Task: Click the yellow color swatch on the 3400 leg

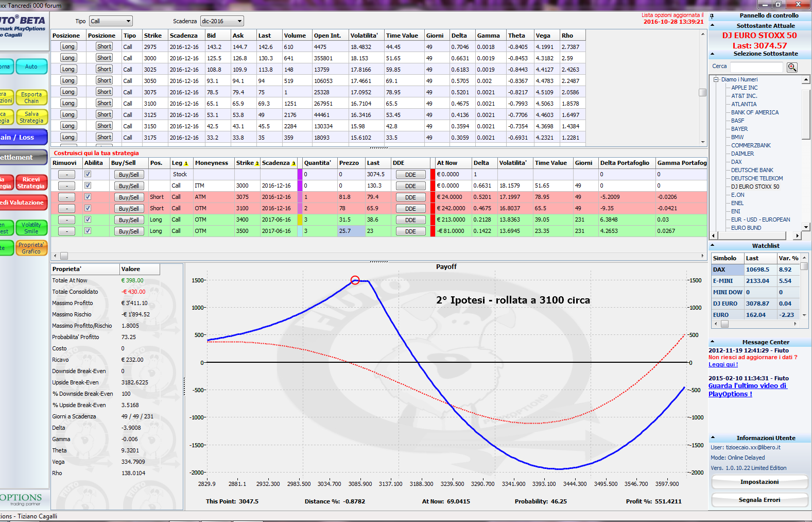Action: coord(300,220)
